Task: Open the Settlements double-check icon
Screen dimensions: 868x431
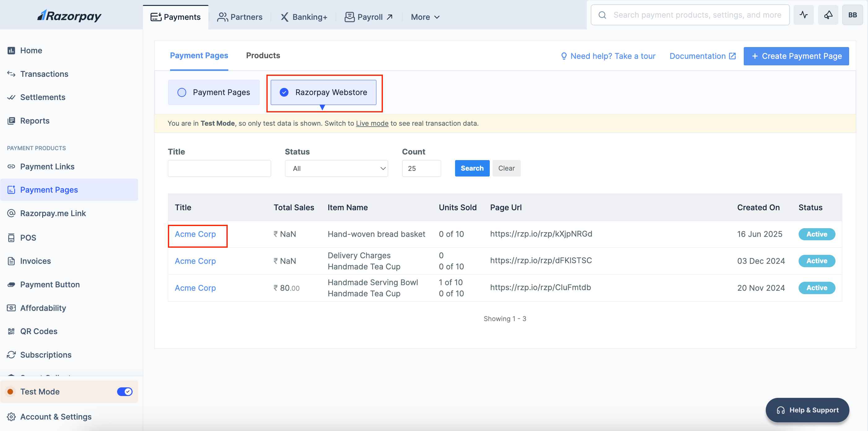Action: coord(11,97)
